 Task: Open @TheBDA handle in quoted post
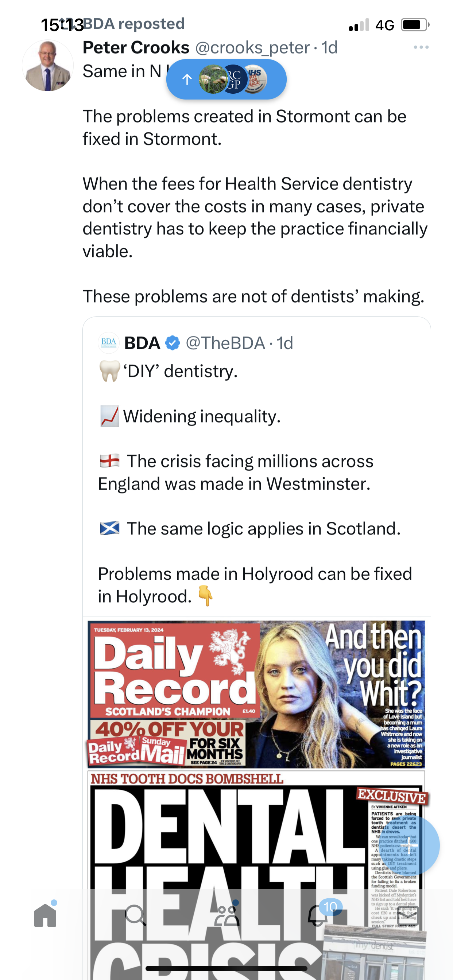[x=225, y=343]
